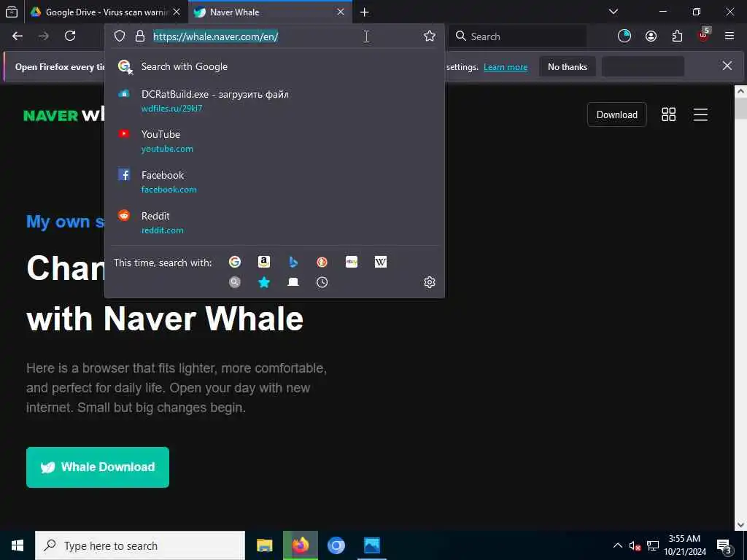The height and width of the screenshot is (560, 747).
Task: Open the Firefox application menu
Action: tap(729, 36)
